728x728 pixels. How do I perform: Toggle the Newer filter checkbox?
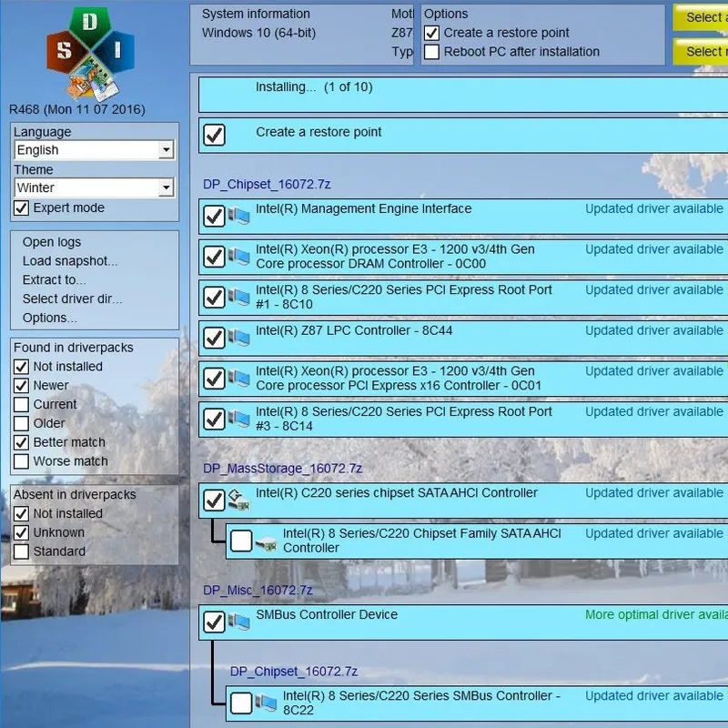pos(21,386)
